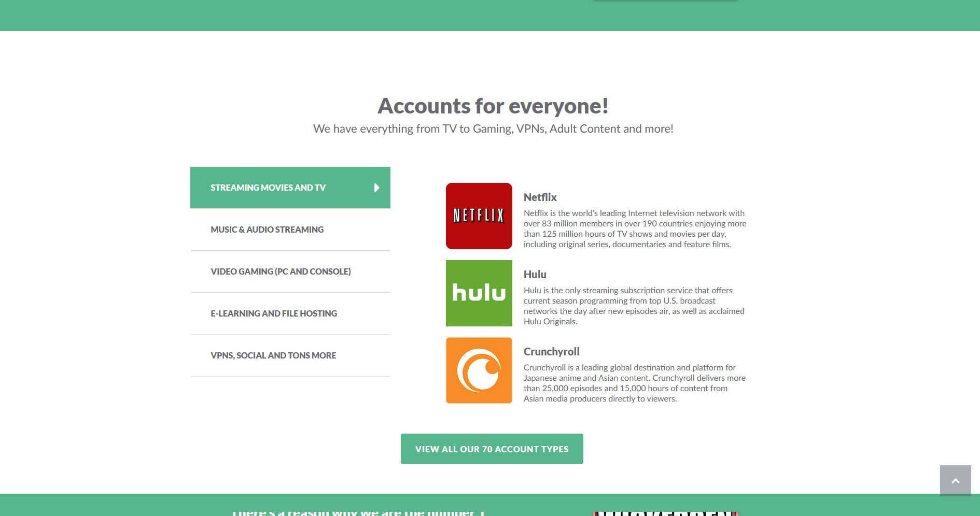Click the Netflix heading
Image resolution: width=980 pixels, height=516 pixels.
click(540, 197)
